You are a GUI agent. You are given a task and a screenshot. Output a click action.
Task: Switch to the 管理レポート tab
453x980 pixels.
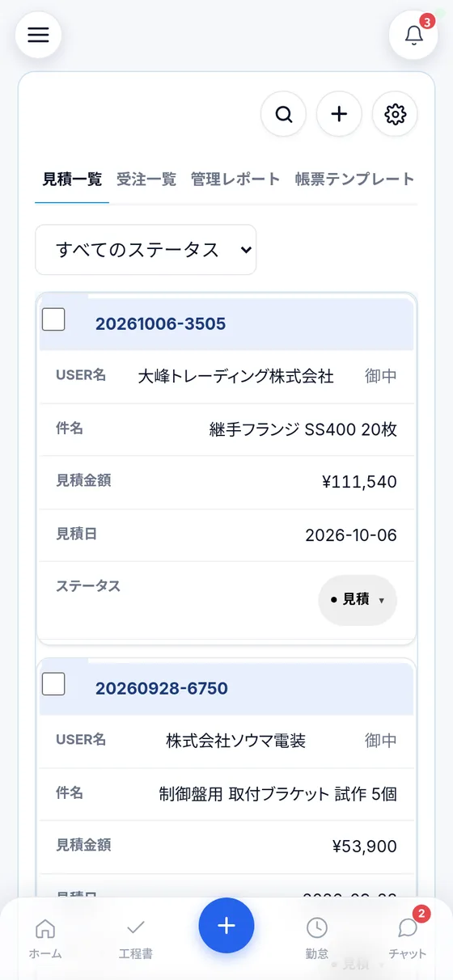click(235, 179)
